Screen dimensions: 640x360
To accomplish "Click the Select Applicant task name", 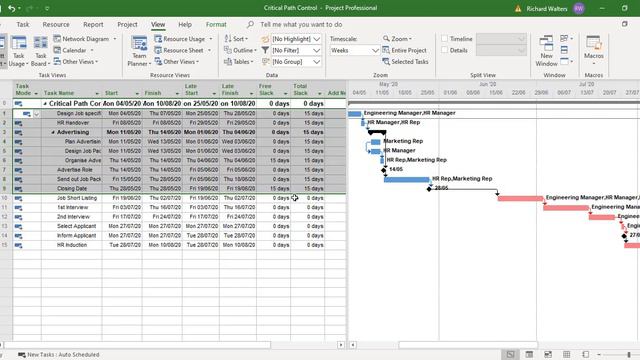I will pyautogui.click(x=76, y=226).
